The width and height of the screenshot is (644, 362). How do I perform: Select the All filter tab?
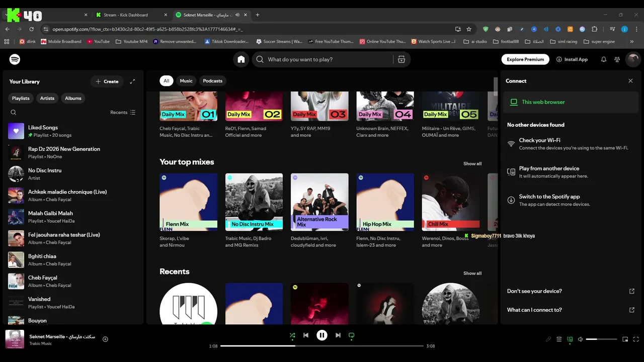pos(166,81)
